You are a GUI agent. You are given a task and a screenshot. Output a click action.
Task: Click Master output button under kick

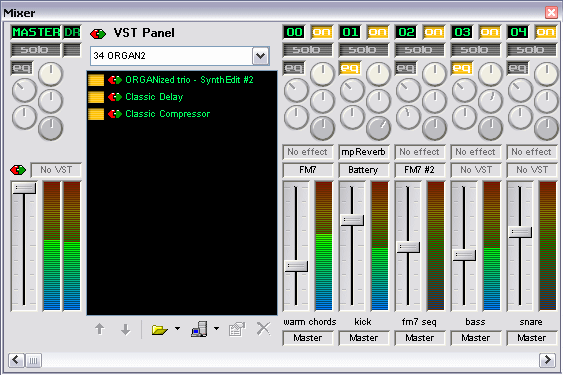[364, 338]
